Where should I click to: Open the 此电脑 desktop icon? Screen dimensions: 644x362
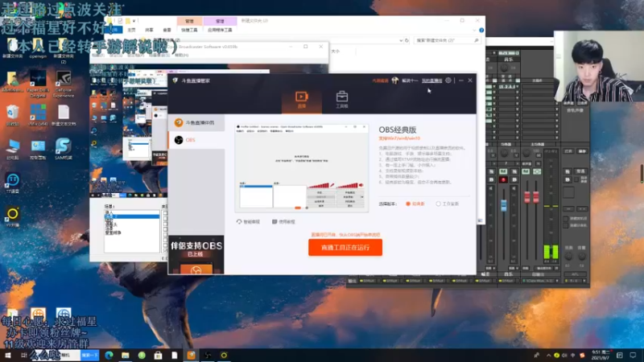click(x=13, y=150)
